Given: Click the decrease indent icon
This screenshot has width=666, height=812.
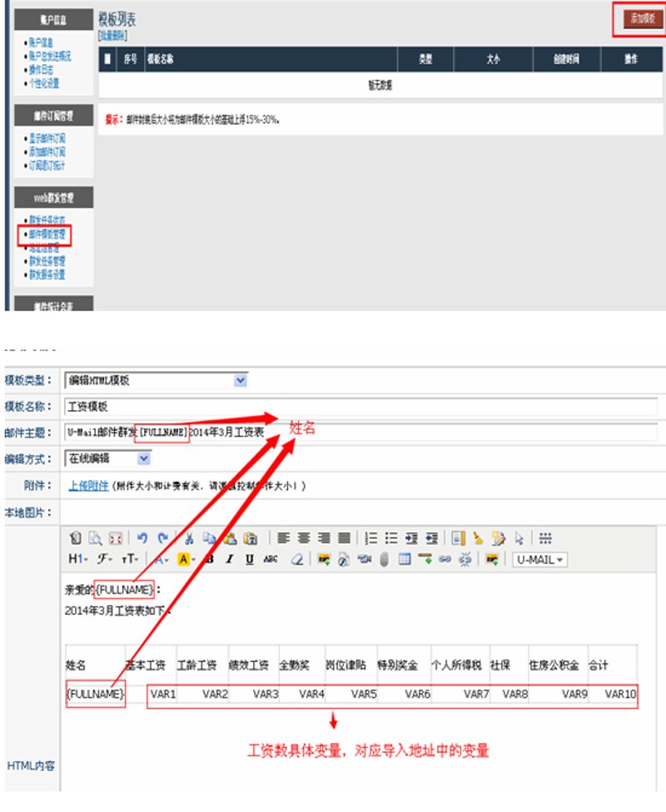Looking at the screenshot, I should coord(432,538).
